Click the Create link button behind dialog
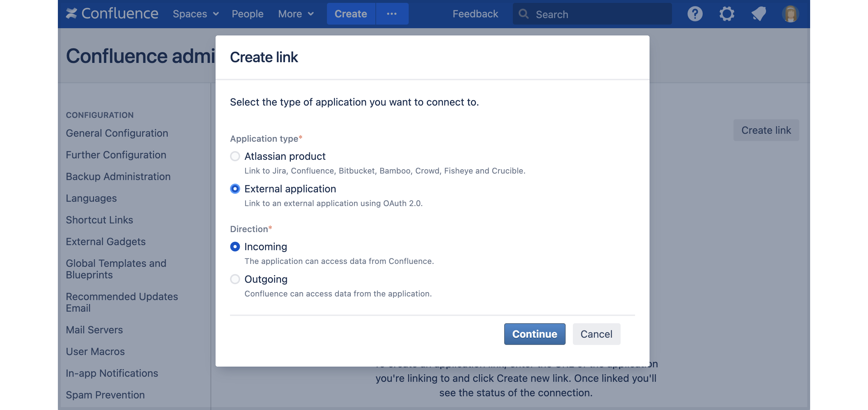Screen dimensions: 868x410 tap(766, 130)
